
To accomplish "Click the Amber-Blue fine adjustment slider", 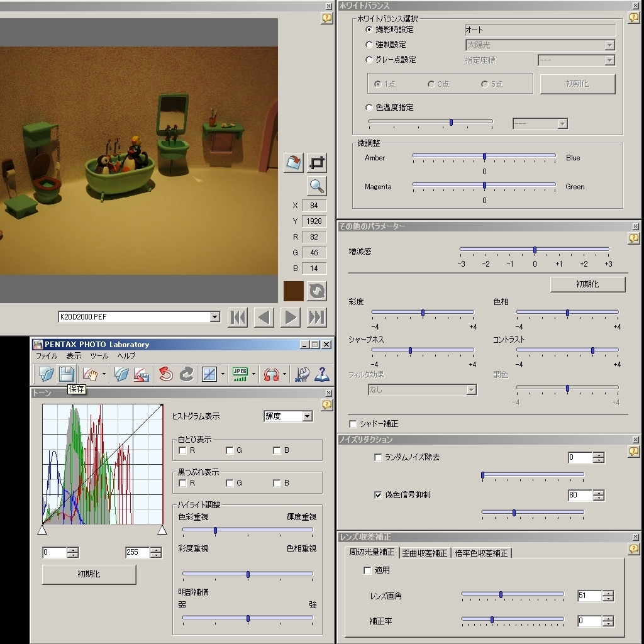I will tap(484, 156).
